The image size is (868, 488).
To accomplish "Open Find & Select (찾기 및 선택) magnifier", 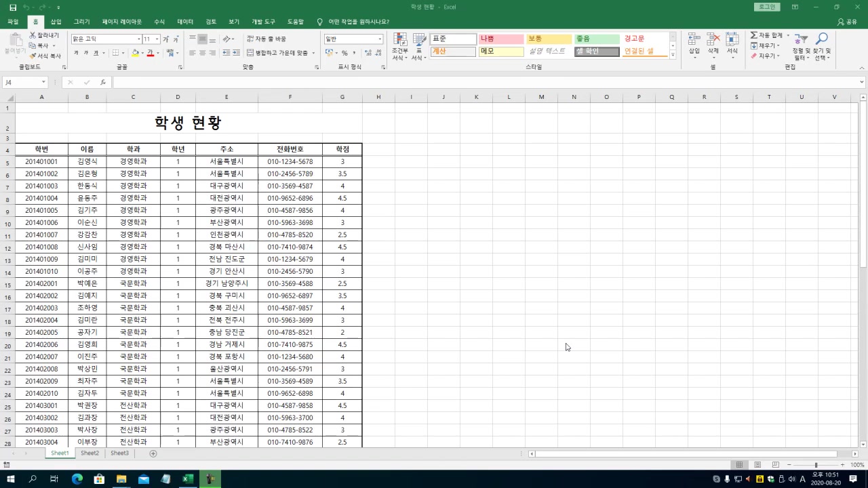I will [822, 41].
